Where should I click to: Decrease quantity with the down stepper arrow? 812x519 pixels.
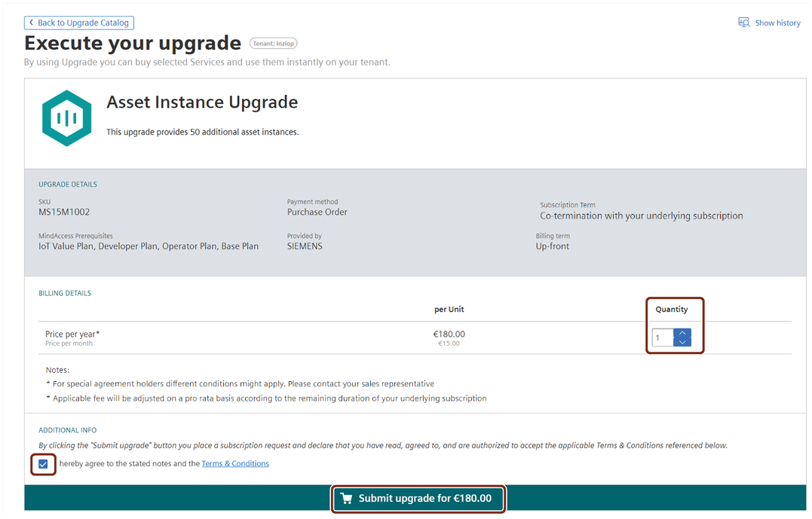pyautogui.click(x=682, y=342)
